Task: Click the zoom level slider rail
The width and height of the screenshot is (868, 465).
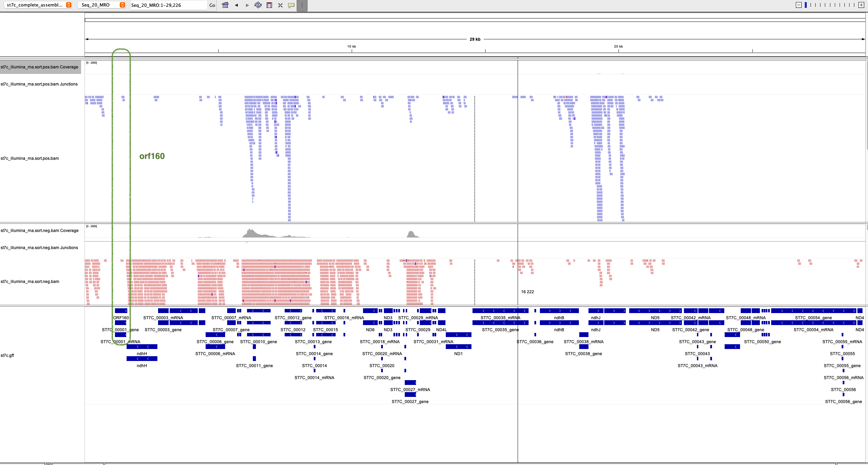Action: click(x=830, y=5)
